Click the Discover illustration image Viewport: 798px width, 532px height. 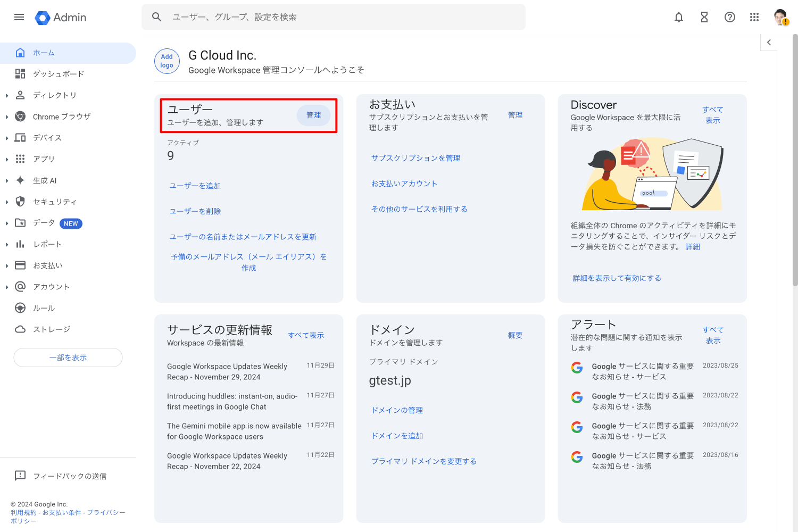653,174
